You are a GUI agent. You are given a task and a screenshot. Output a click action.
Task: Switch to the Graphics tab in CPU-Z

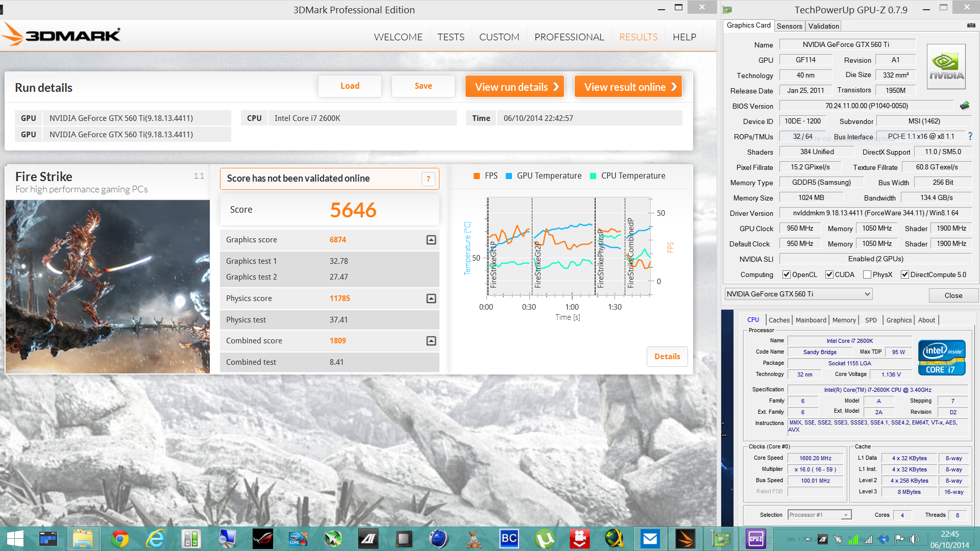(899, 320)
